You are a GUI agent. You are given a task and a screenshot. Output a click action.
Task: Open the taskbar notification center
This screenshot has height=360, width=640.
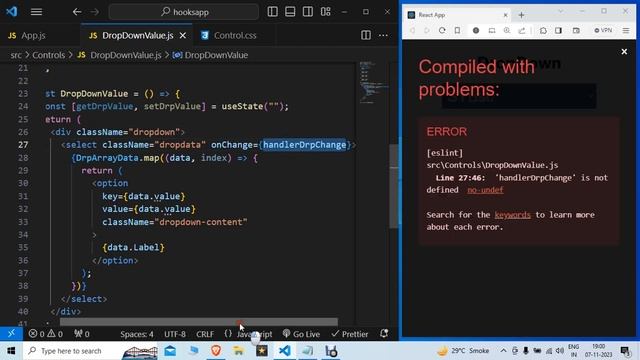(x=624, y=351)
